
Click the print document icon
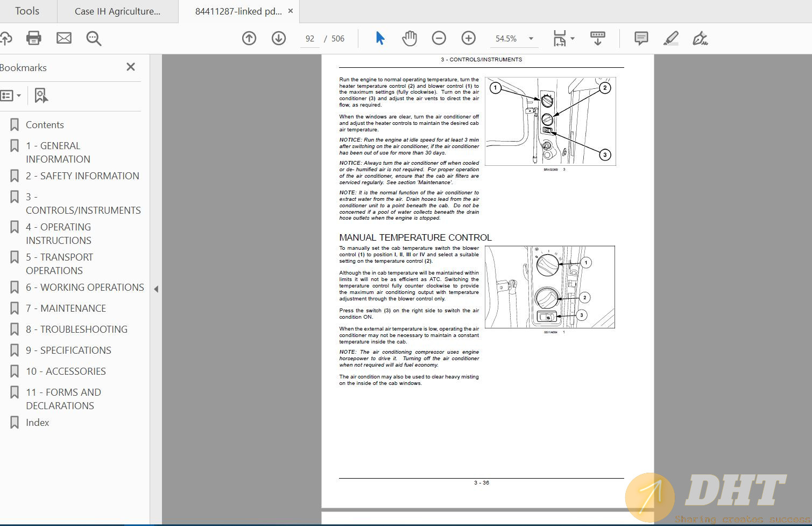pyautogui.click(x=33, y=38)
